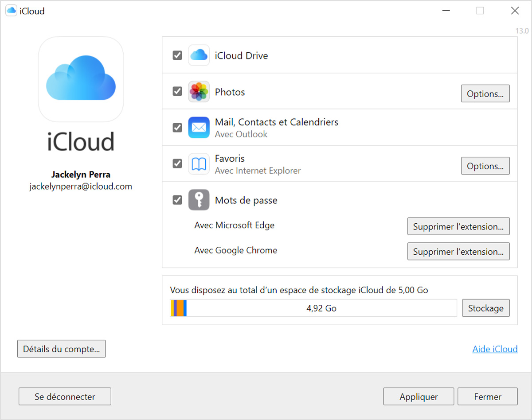Click the Fermer button

tap(488, 397)
